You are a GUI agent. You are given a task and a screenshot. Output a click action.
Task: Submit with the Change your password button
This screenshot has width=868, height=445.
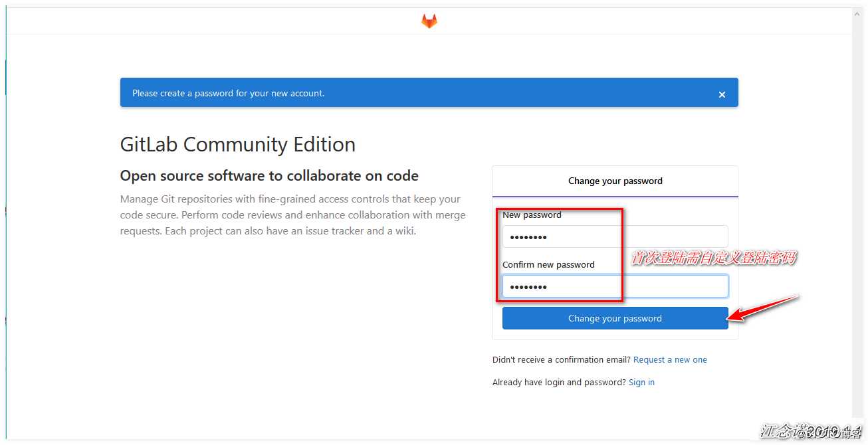click(x=615, y=318)
